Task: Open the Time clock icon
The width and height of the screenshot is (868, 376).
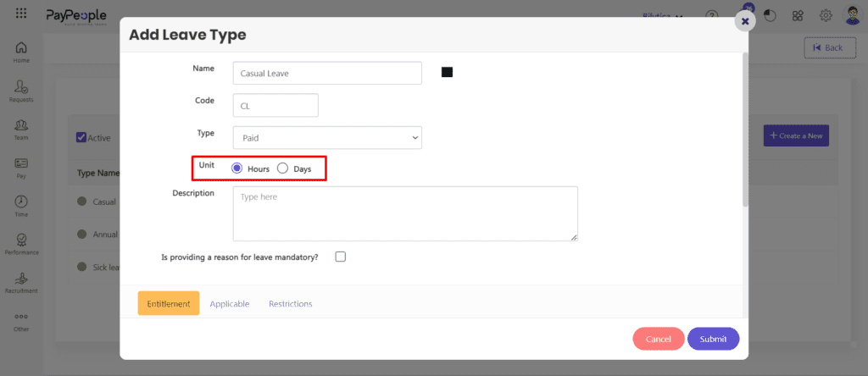Action: 21,202
